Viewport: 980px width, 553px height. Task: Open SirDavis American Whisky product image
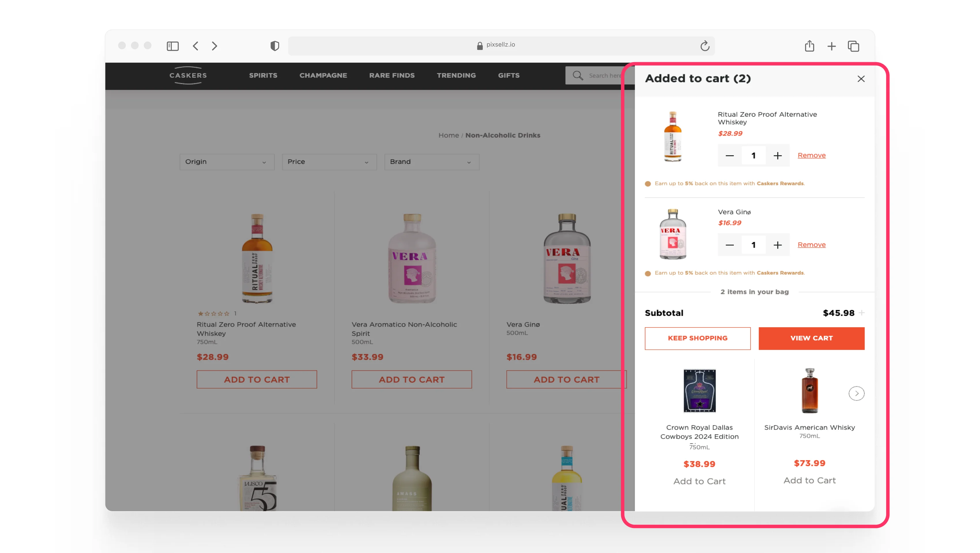coord(810,391)
